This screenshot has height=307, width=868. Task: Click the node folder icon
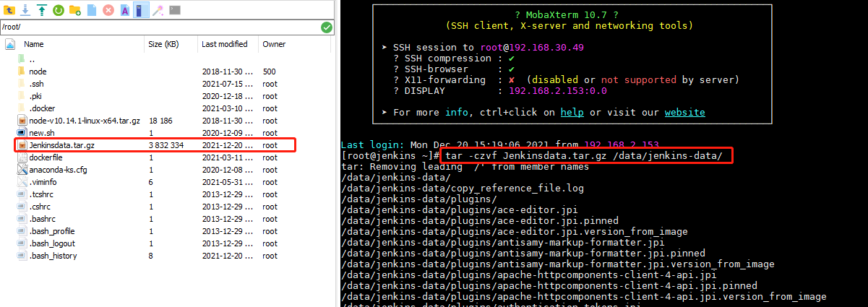pos(22,72)
